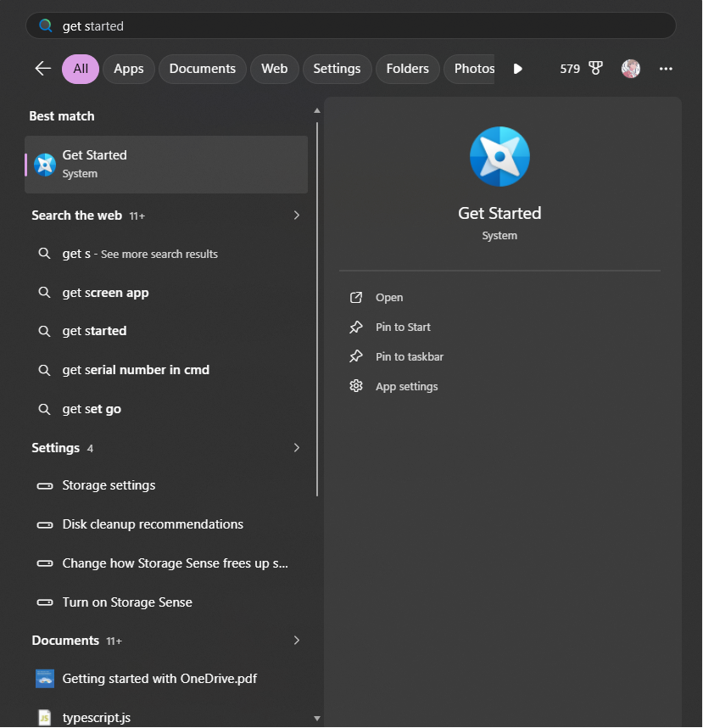The width and height of the screenshot is (703, 728).
Task: Open App settings for Get Started
Action: tap(406, 387)
